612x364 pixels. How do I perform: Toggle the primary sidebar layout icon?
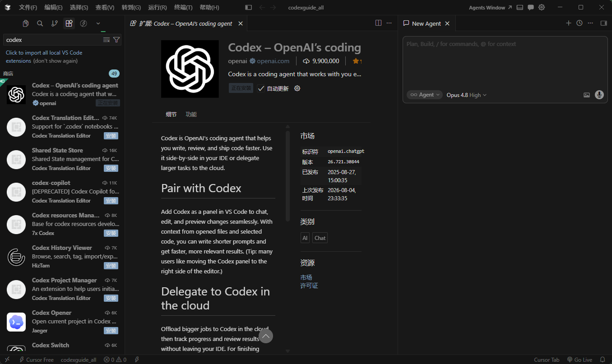click(x=248, y=8)
